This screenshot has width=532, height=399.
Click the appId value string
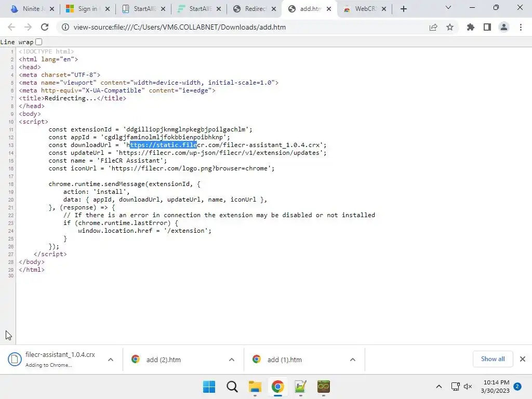[x=164, y=137]
